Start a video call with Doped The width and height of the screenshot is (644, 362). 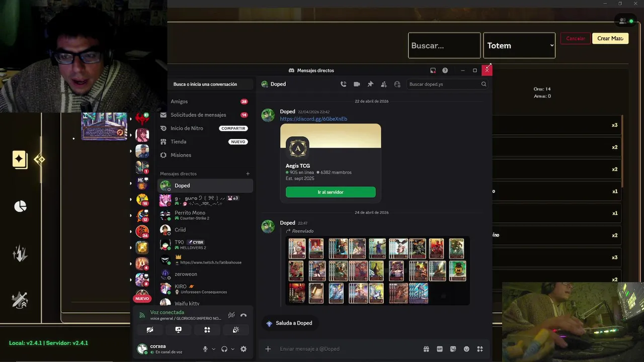357,84
